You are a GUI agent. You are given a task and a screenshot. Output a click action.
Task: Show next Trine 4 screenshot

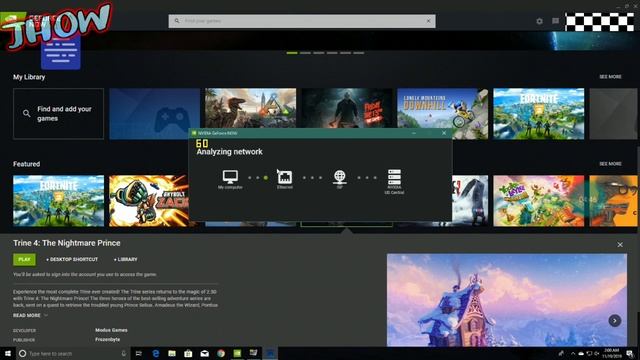tap(615, 321)
